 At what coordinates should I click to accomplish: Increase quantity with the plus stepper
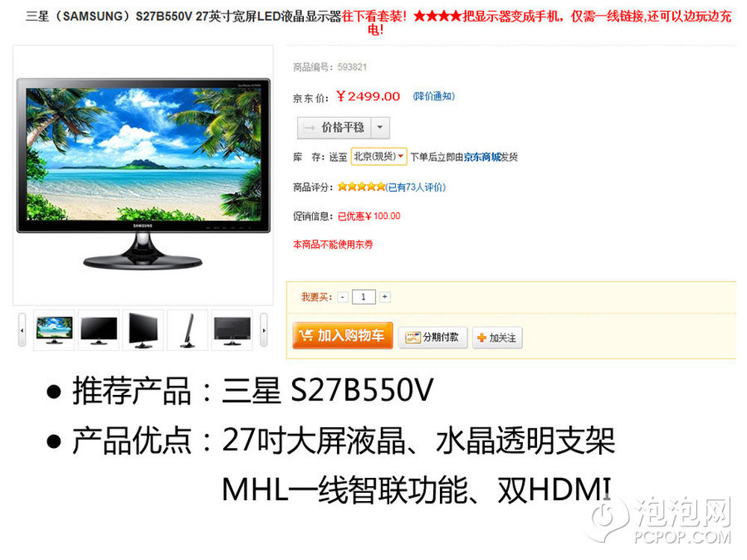(x=385, y=296)
